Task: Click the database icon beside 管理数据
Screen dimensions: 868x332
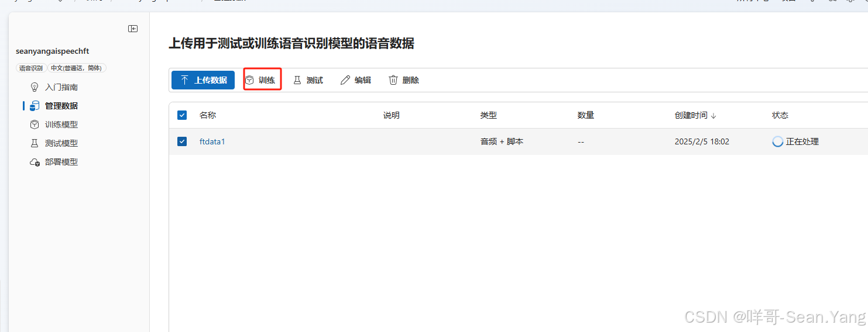Action: [x=35, y=106]
